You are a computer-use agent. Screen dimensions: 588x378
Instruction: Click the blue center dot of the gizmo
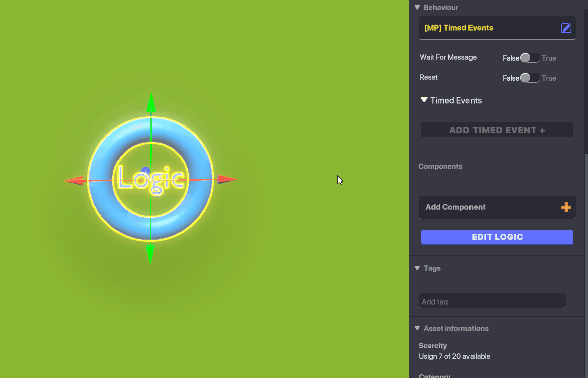coord(146,171)
